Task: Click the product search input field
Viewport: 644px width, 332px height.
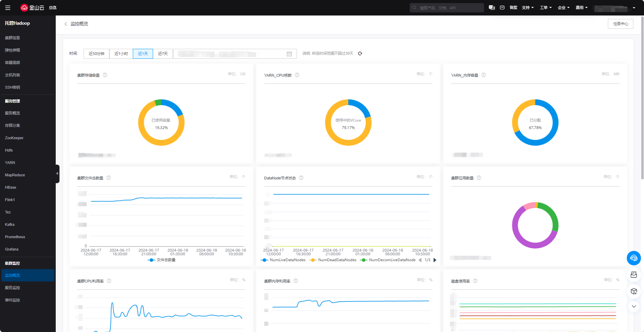Action: (447, 8)
